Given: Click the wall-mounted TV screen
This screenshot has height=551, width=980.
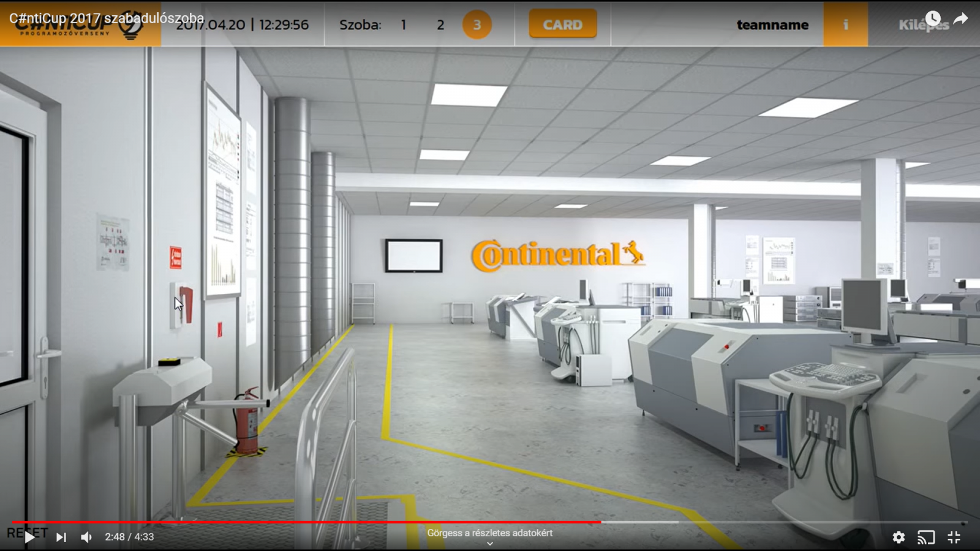Looking at the screenshot, I should tap(413, 255).
